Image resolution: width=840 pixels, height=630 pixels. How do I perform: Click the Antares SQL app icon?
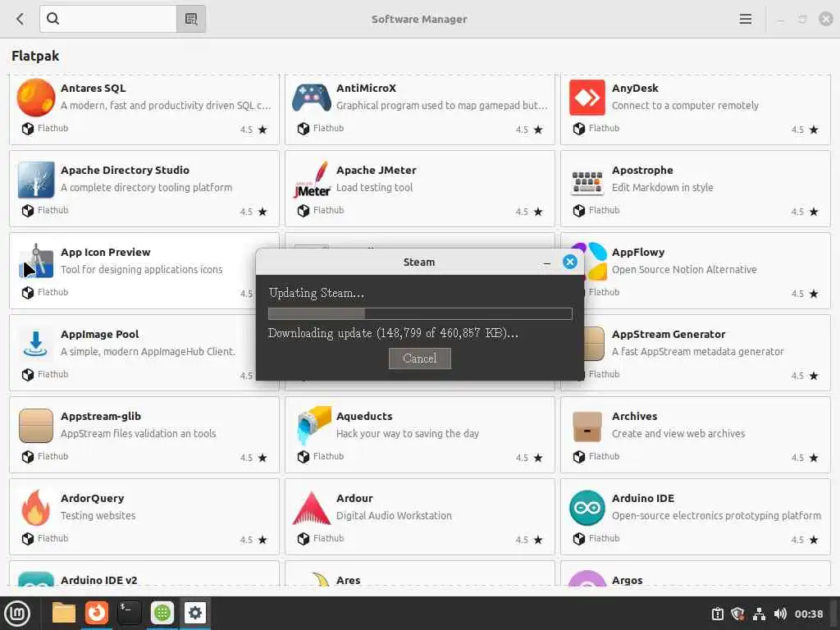pos(36,98)
